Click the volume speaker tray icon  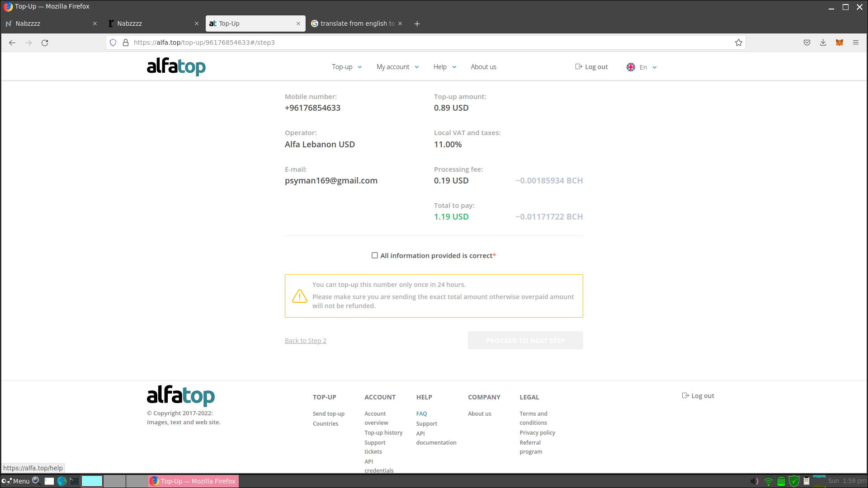754,481
